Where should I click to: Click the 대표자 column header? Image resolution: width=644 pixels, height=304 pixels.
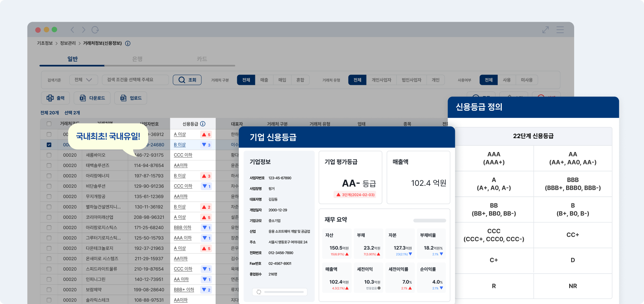pyautogui.click(x=237, y=124)
